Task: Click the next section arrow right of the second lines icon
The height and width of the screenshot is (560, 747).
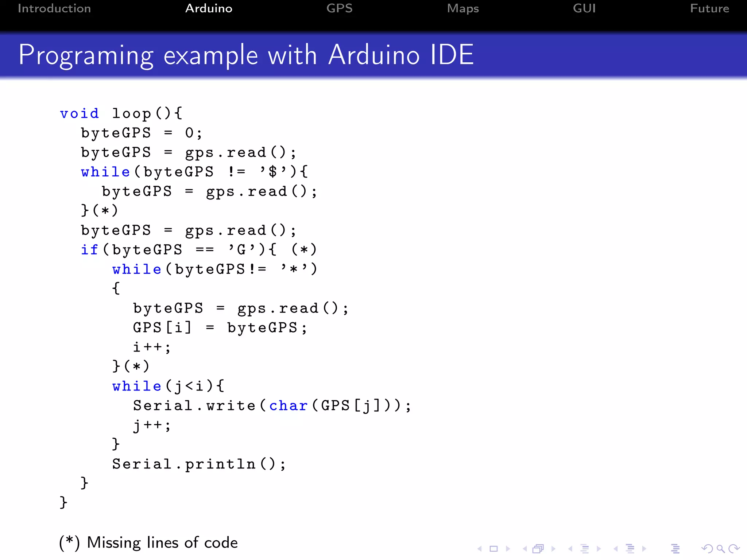Action: [644, 549]
